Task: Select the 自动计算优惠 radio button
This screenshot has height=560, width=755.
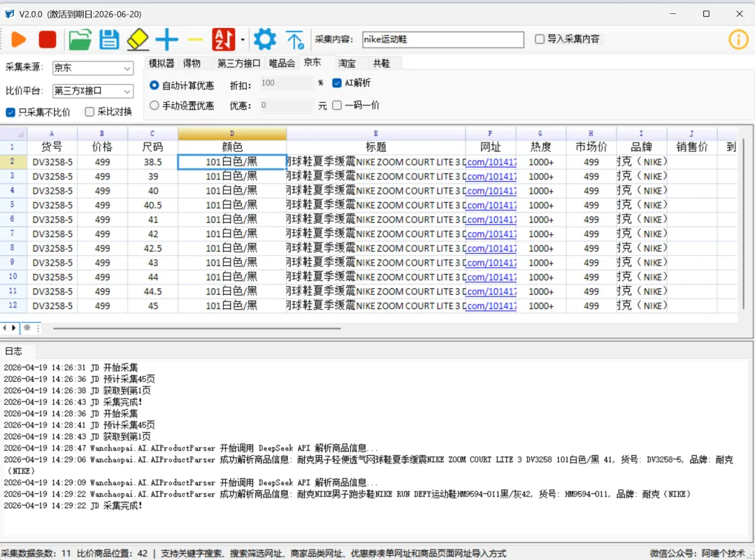Action: tap(154, 85)
